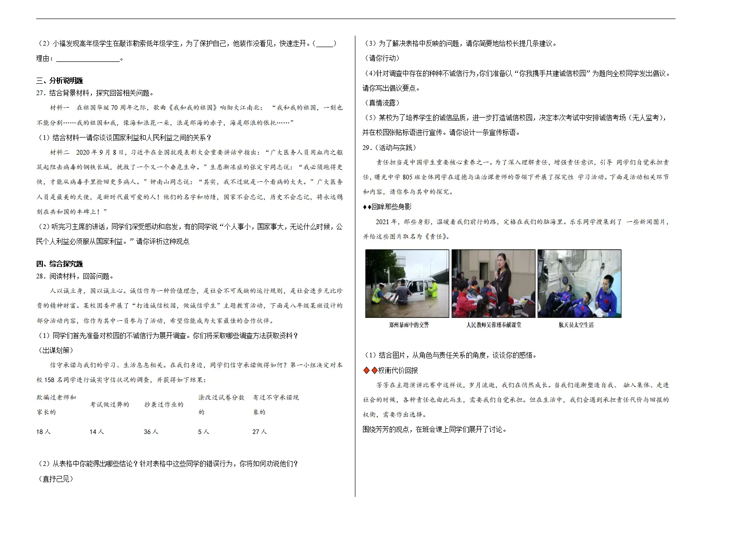
Task: Open the 郑州暴雨中的交警 flood photo
Action: pos(407,283)
